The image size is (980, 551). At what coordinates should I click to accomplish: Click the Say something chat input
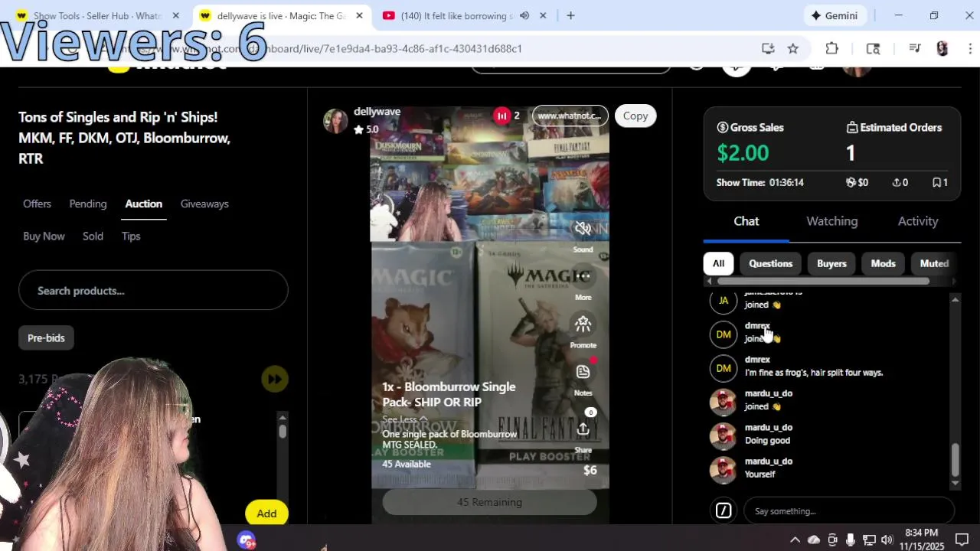point(849,511)
